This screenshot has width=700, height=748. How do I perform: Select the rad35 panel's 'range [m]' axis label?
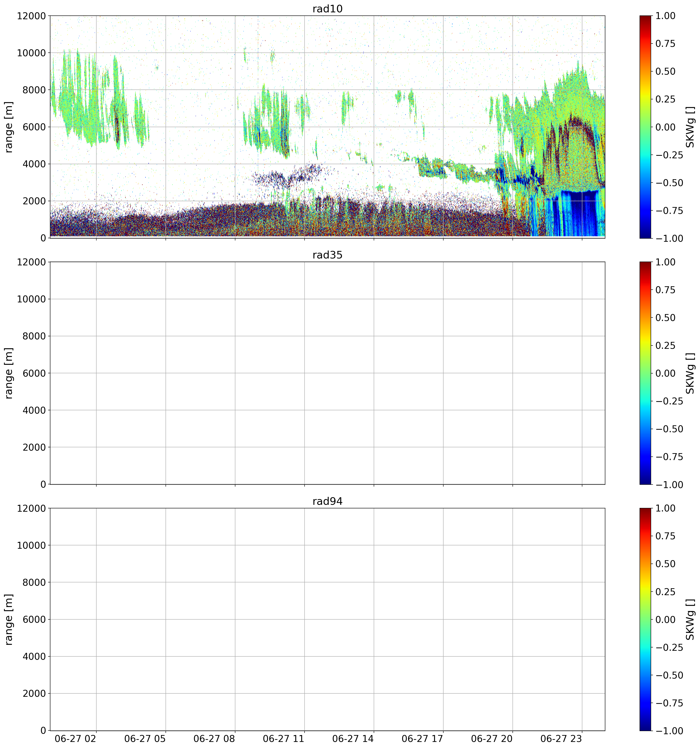(9, 373)
